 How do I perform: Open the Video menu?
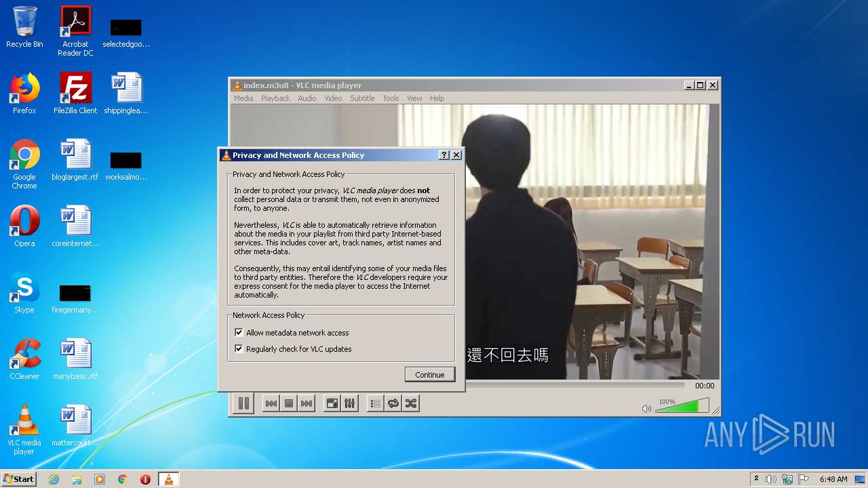tap(333, 98)
